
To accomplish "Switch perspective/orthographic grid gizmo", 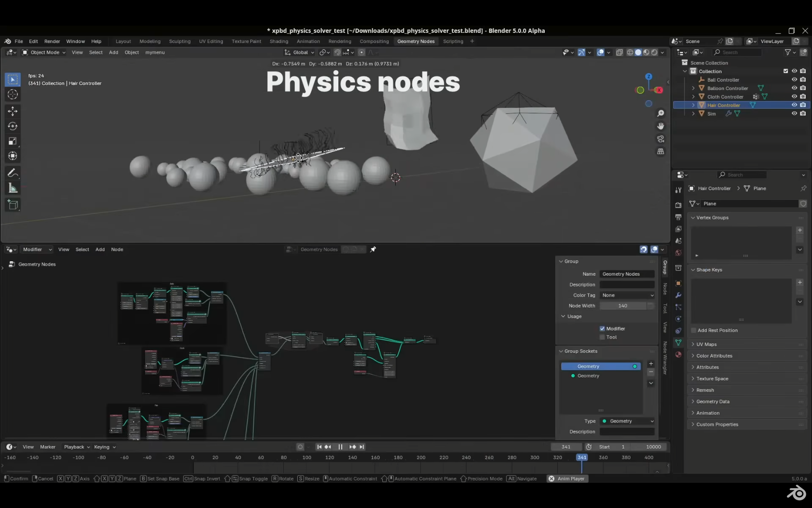I will coord(661,151).
